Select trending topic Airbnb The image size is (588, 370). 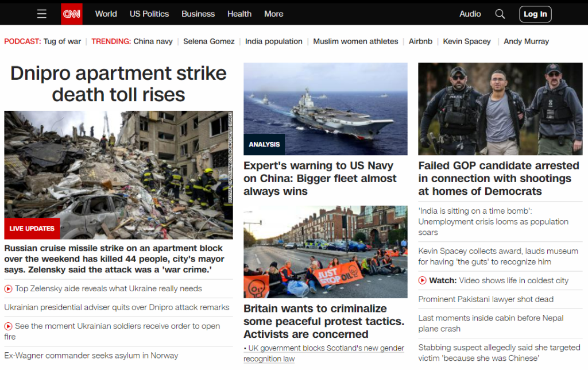(420, 41)
